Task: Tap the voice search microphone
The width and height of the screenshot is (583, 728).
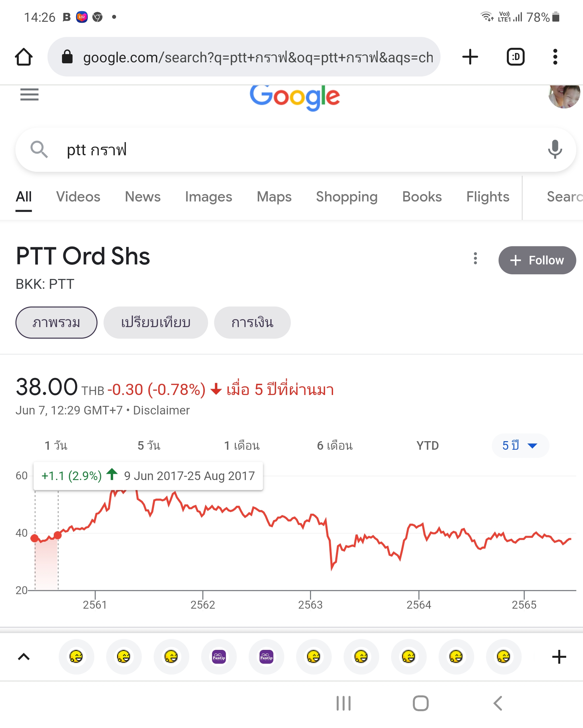Action: click(555, 149)
